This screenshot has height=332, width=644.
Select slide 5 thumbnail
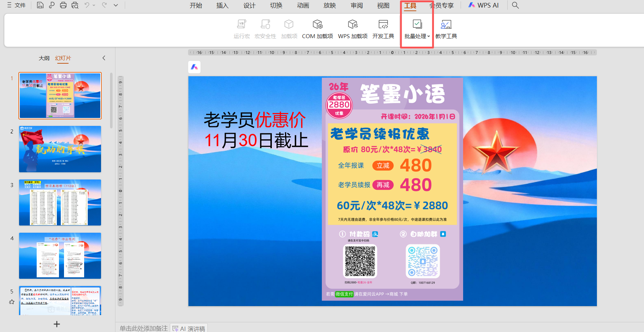pos(60,301)
